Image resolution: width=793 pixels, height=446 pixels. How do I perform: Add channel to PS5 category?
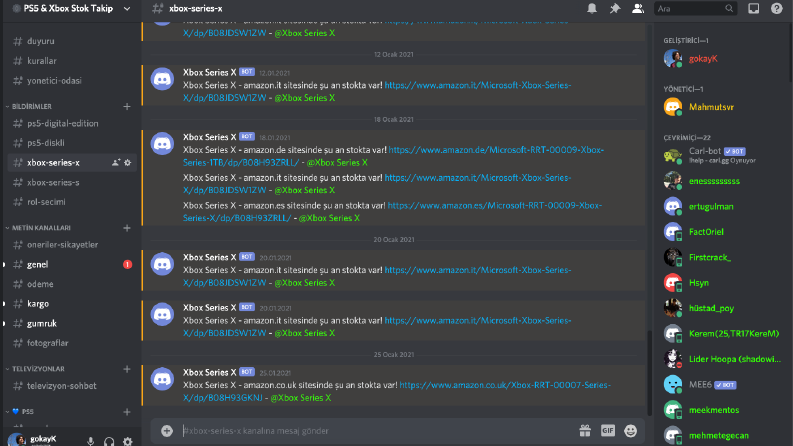click(x=127, y=412)
